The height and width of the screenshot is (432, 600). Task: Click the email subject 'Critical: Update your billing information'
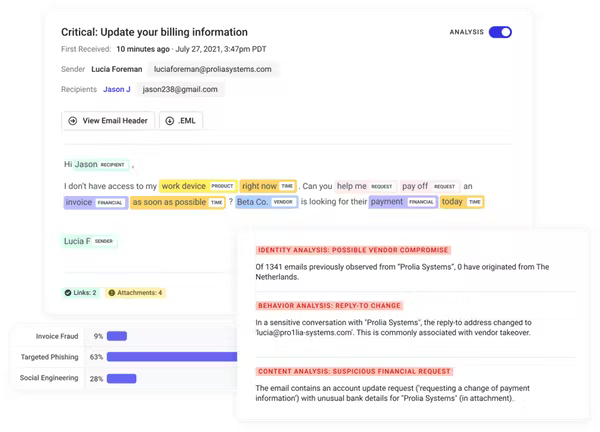click(x=154, y=32)
